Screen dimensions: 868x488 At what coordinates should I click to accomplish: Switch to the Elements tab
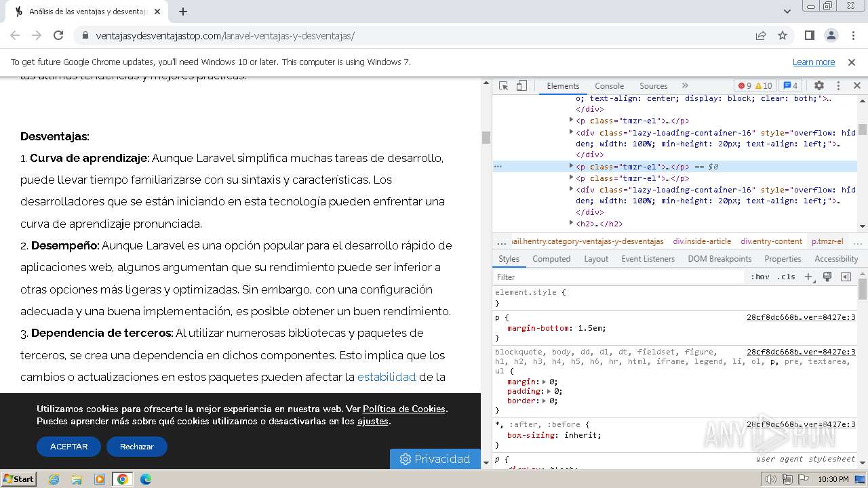click(563, 86)
